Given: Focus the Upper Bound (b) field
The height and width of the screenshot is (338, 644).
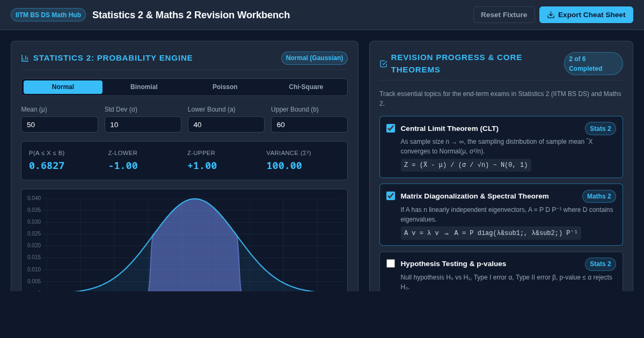Looking at the screenshot, I should [x=309, y=124].
